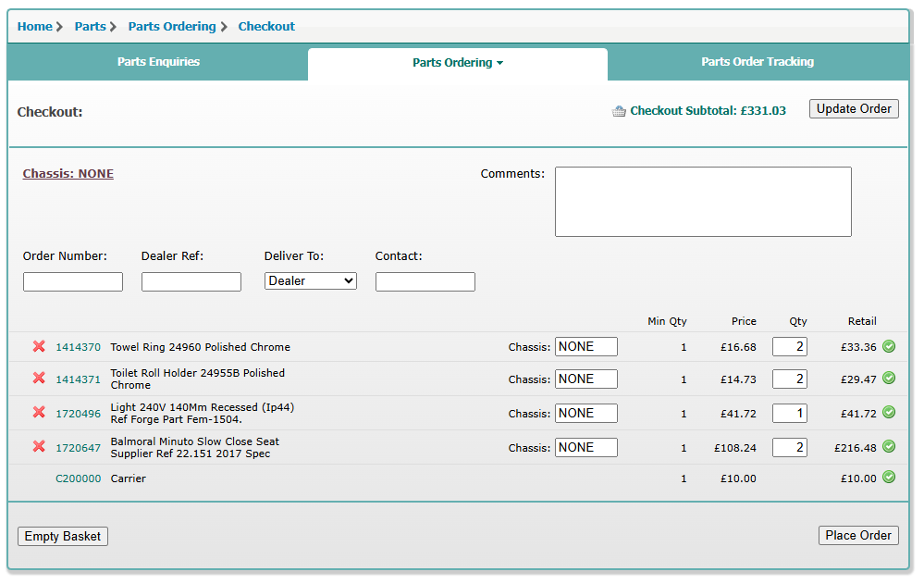Screen dimensions: 924x584
Task: Switch to Parts Enquiries tab
Action: [x=158, y=62]
